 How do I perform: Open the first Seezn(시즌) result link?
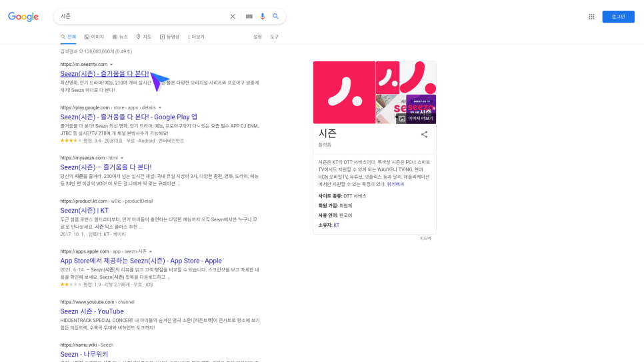point(104,73)
